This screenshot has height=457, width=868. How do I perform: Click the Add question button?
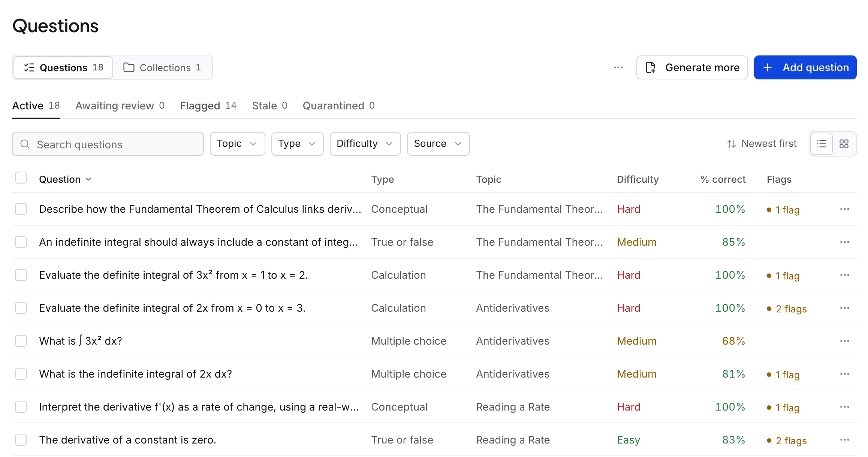(x=805, y=67)
